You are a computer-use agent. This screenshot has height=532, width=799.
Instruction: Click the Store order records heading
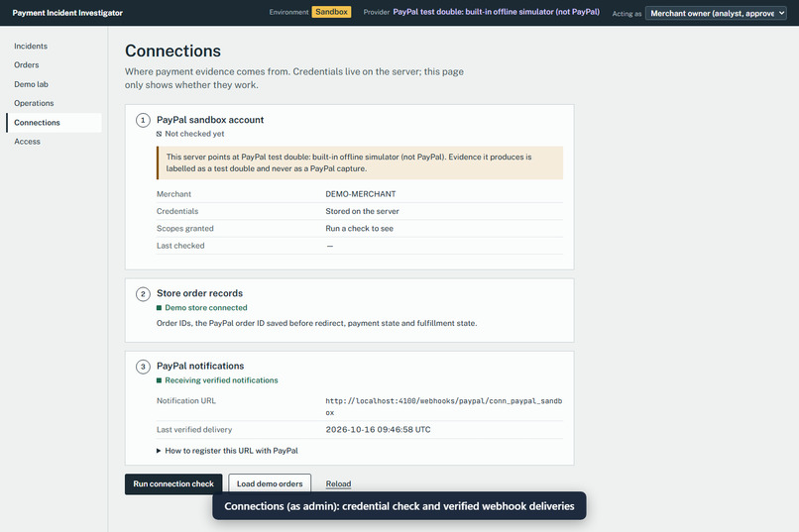(x=199, y=293)
